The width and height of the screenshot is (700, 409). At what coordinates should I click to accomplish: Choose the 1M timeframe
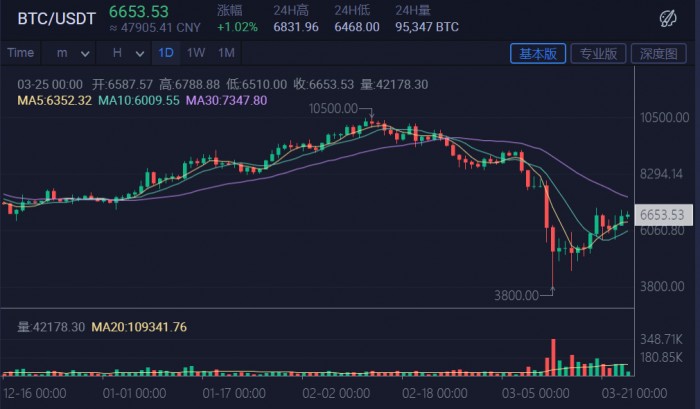click(226, 53)
